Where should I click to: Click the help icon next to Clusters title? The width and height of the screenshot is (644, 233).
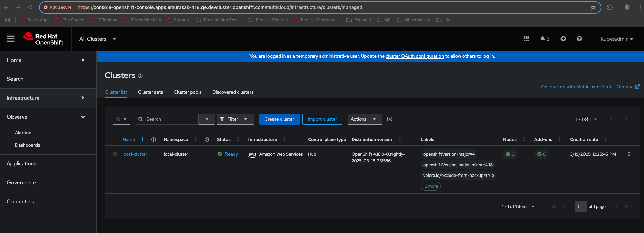140,76
